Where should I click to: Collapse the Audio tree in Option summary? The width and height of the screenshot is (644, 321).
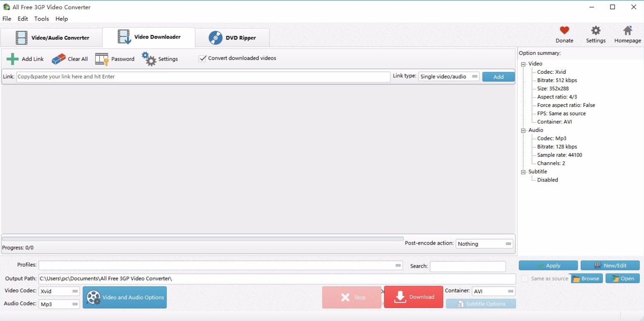pyautogui.click(x=523, y=130)
